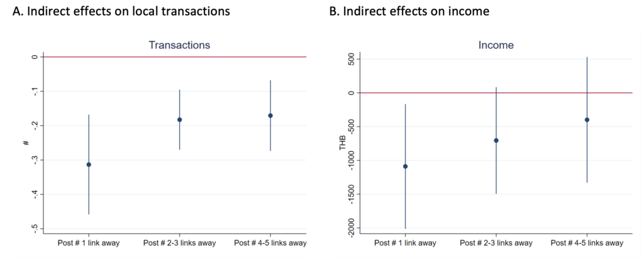Click the panel A heading about local transactions
The width and height of the screenshot is (644, 261).
click(x=116, y=11)
